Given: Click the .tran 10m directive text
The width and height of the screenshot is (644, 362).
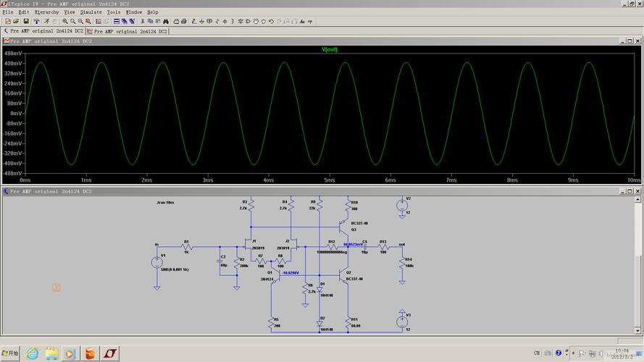Looking at the screenshot, I should [165, 203].
